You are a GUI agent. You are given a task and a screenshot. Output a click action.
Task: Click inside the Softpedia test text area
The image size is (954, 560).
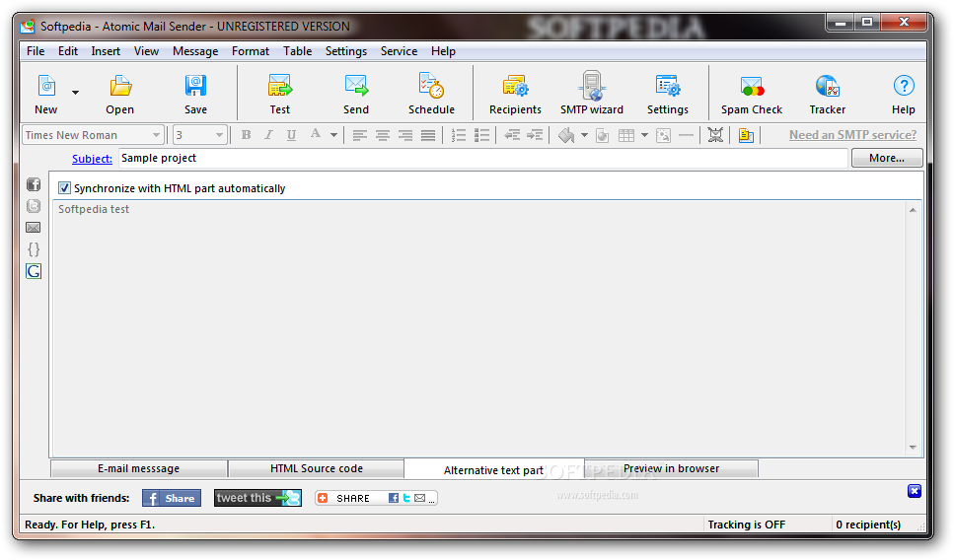[479, 328]
